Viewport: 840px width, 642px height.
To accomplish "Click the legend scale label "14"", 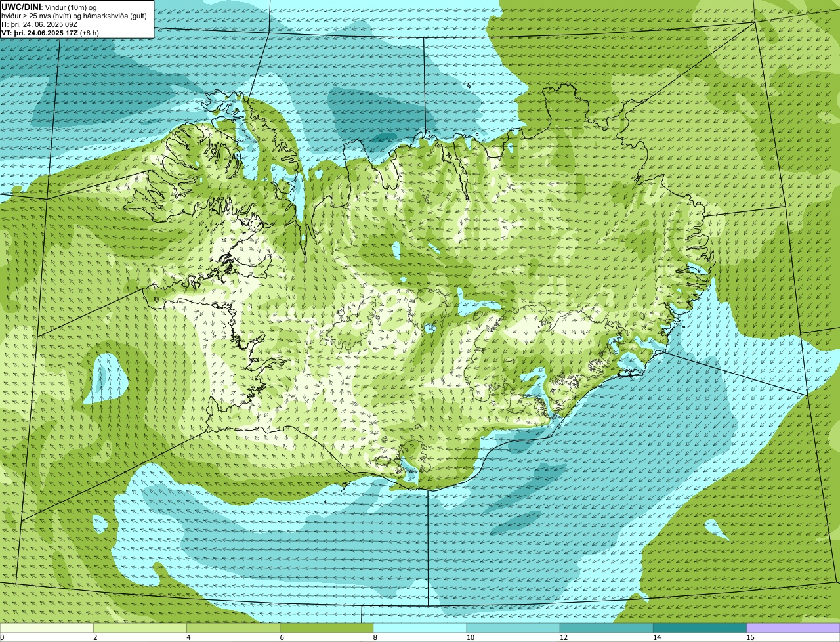I will tap(656, 637).
